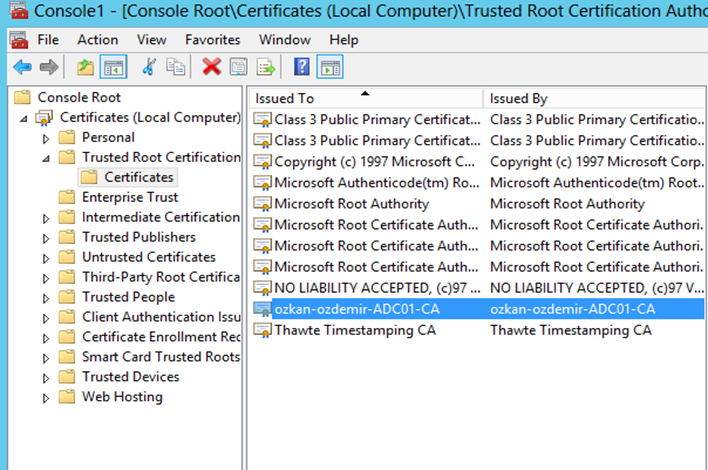
Task: Open the Action menu
Action: (x=98, y=40)
